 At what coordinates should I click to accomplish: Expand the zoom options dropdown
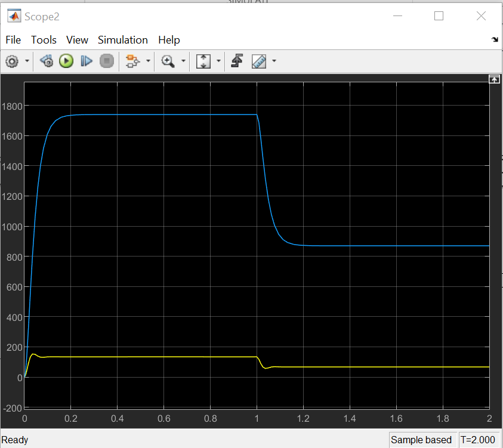(183, 61)
